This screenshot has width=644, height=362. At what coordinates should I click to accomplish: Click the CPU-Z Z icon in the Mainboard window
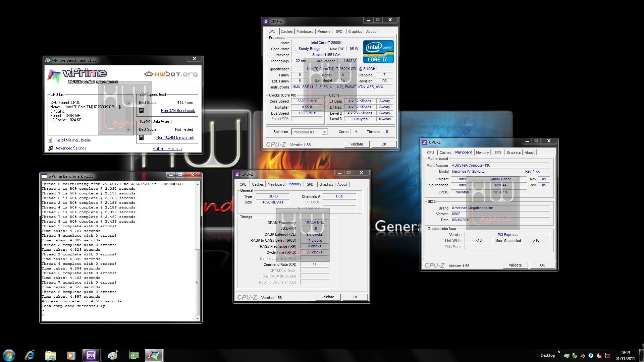tap(425, 142)
